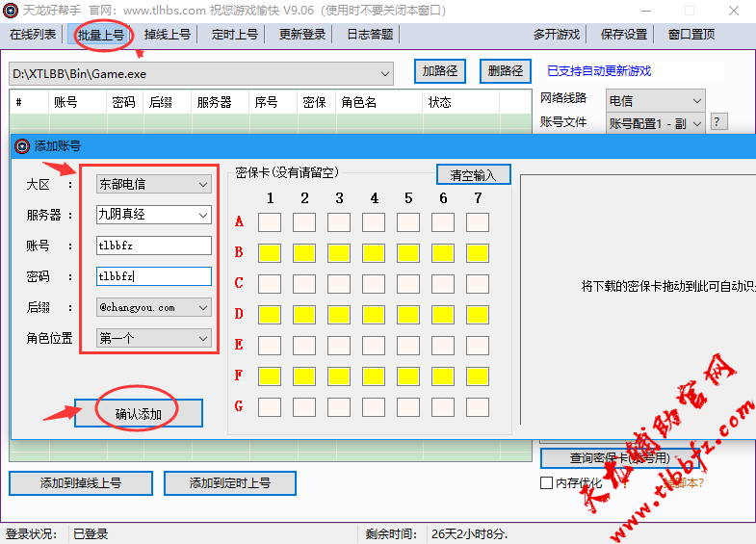
Task: Click security card cell C2
Action: tap(304, 284)
